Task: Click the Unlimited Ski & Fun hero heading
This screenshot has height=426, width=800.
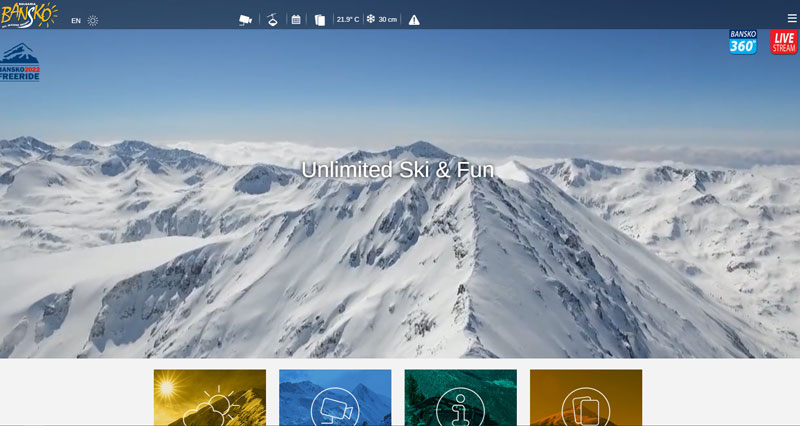Action: 398,170
